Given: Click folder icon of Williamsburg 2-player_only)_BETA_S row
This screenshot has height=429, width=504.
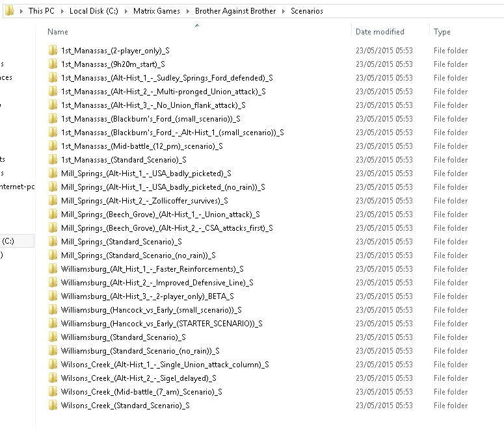Looking at the screenshot, I should pyautogui.click(x=53, y=296).
